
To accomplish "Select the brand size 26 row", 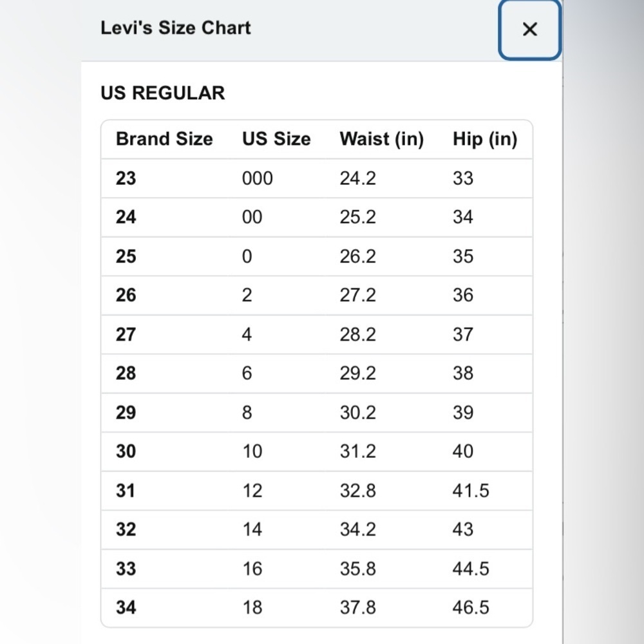I will [317, 296].
